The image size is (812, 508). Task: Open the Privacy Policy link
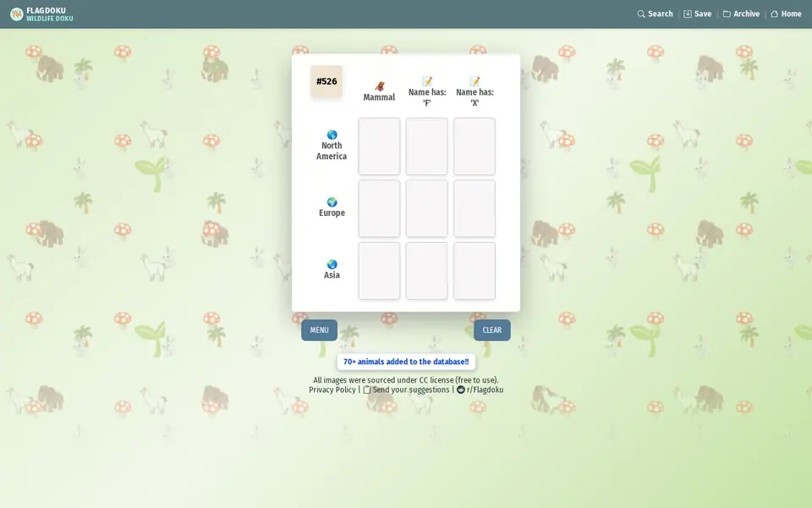[x=332, y=389]
